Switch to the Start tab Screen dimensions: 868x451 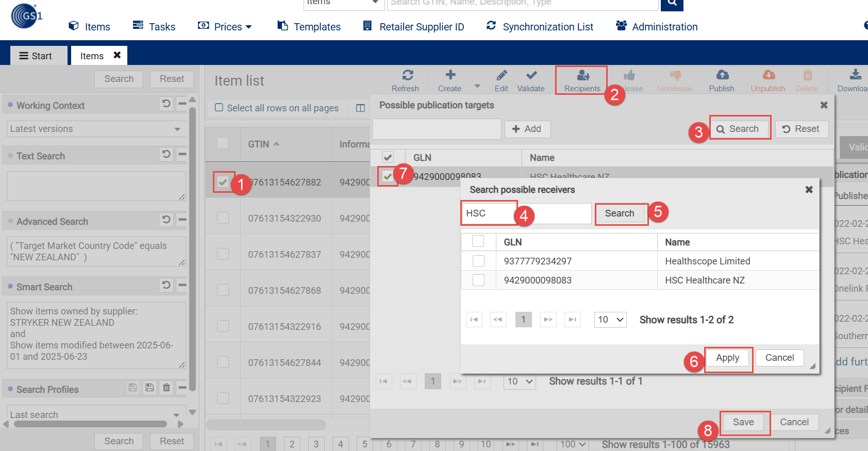pyautogui.click(x=39, y=56)
